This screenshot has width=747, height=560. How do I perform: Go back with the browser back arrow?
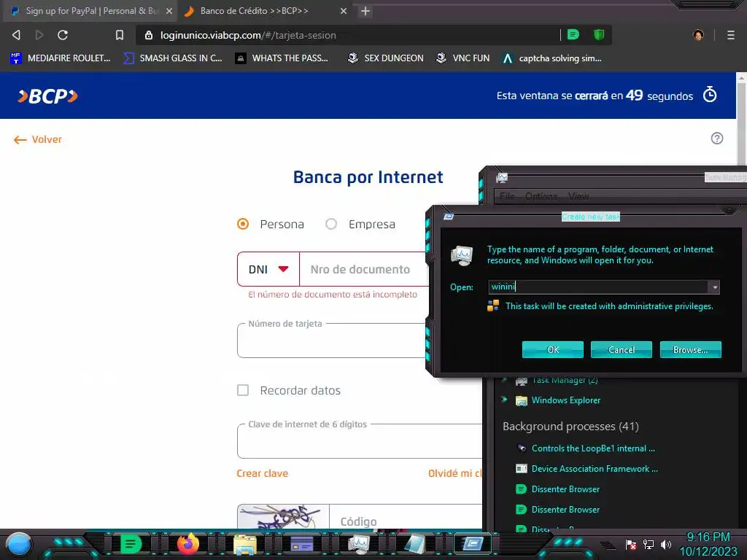click(x=16, y=35)
